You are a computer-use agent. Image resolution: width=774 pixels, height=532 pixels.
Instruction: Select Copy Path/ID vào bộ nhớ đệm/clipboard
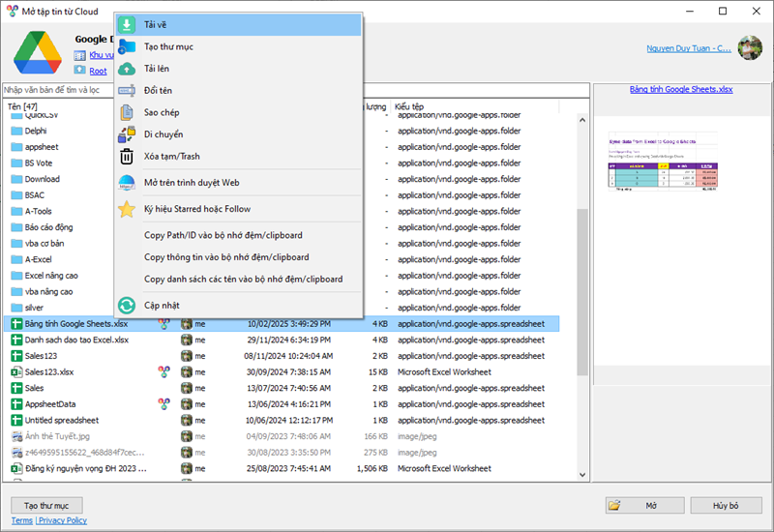223,235
